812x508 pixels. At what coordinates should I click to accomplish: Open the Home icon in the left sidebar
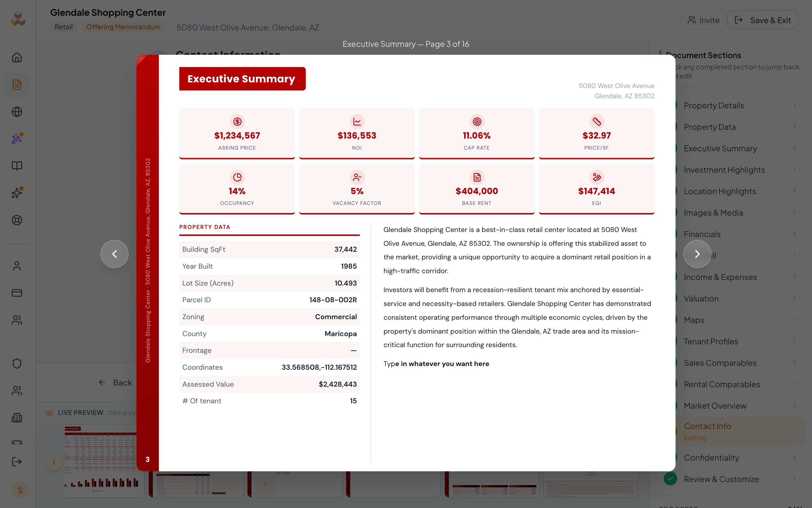(17, 58)
